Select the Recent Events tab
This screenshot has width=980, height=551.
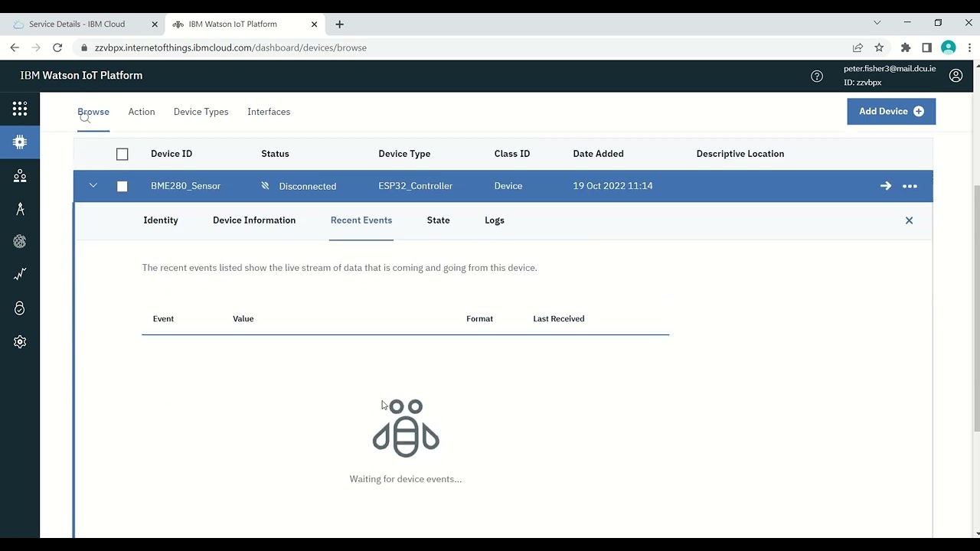click(x=361, y=220)
